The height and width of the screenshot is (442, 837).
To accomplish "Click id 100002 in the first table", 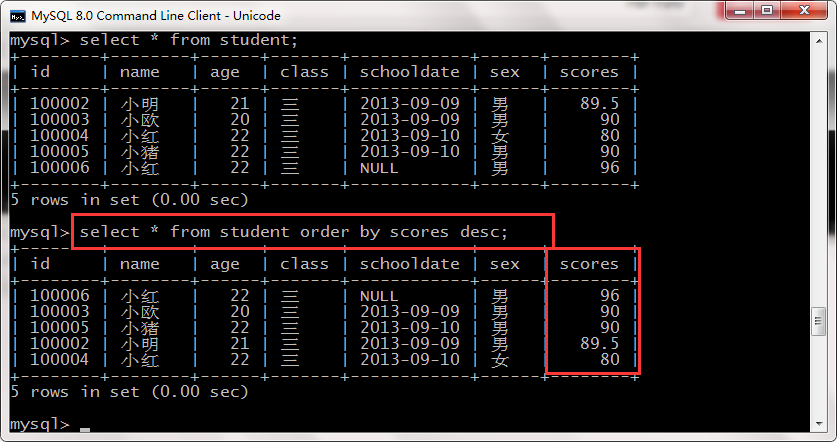I will (x=59, y=104).
